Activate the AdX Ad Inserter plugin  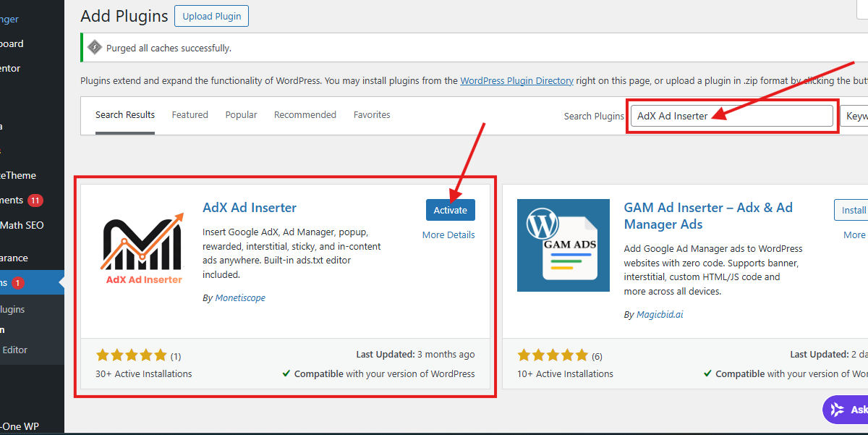[450, 210]
